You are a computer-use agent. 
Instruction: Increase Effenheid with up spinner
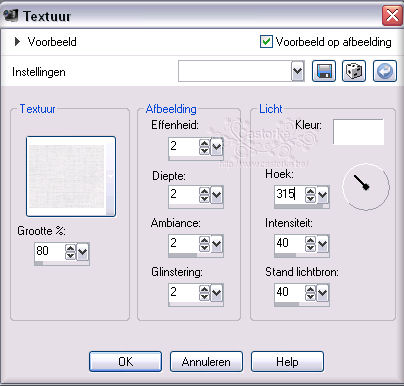click(x=204, y=143)
